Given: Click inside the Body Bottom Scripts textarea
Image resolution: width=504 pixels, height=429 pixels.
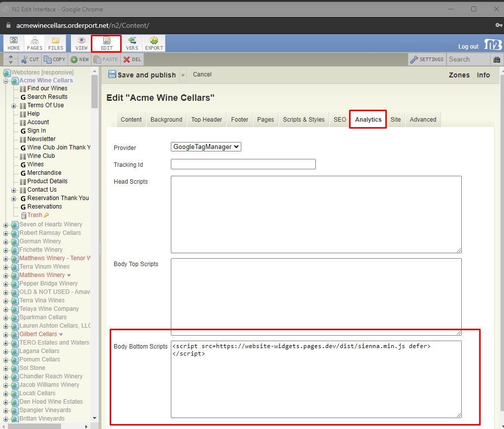Looking at the screenshot, I should point(316,379).
